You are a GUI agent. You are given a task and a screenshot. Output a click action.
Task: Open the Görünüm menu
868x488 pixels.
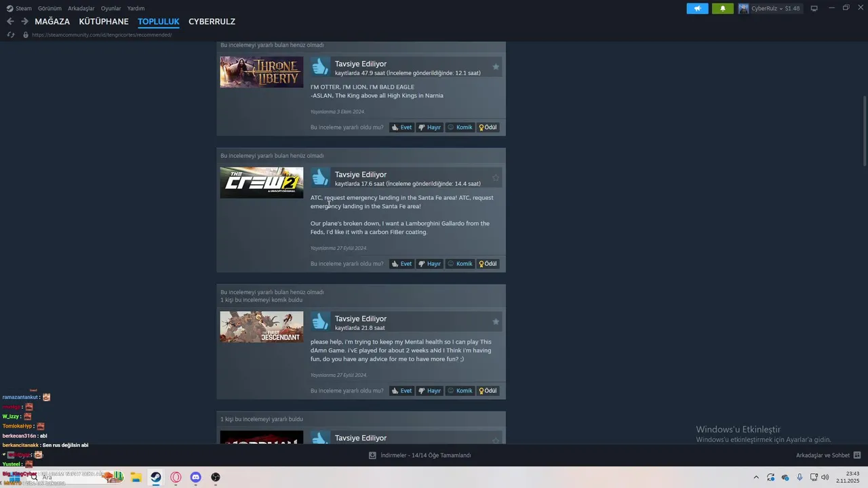(x=50, y=8)
